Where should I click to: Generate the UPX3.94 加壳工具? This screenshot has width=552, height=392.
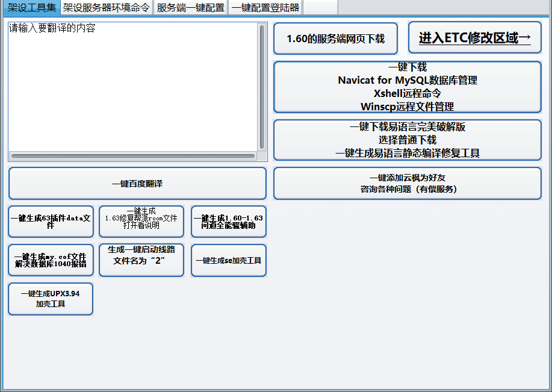pos(51,299)
